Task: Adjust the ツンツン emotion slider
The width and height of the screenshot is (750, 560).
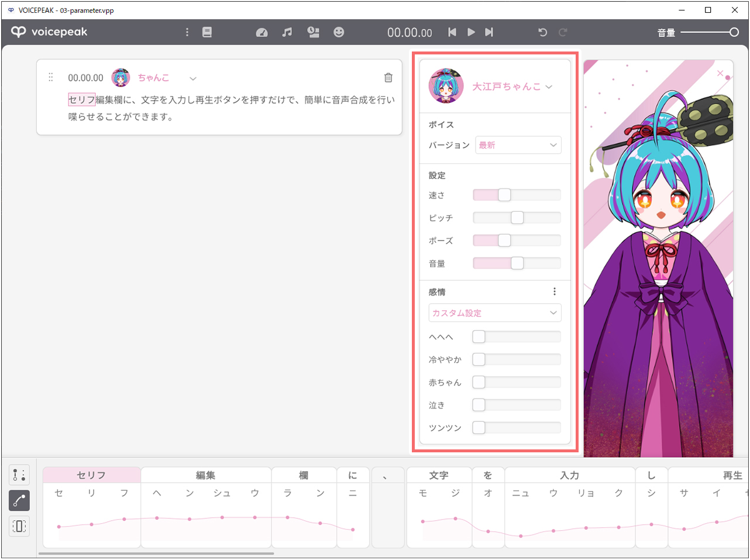Action: click(517, 428)
